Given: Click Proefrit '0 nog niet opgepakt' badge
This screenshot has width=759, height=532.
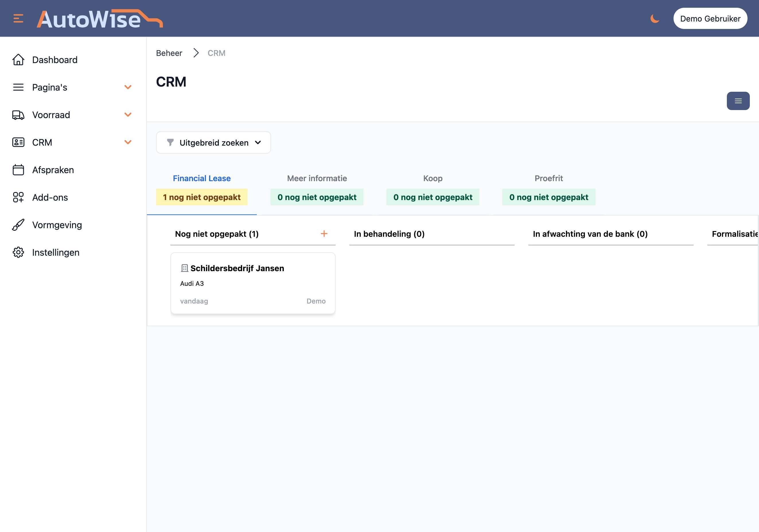Looking at the screenshot, I should (x=549, y=197).
